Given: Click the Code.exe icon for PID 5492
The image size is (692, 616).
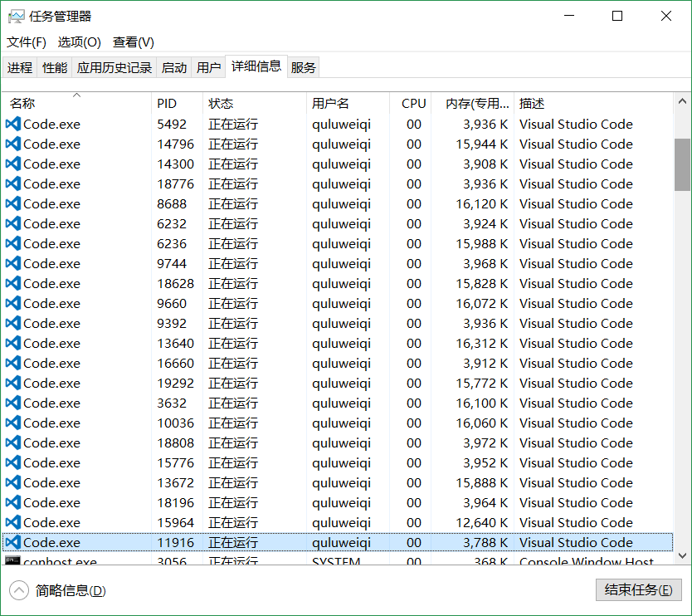Looking at the screenshot, I should coord(15,124).
